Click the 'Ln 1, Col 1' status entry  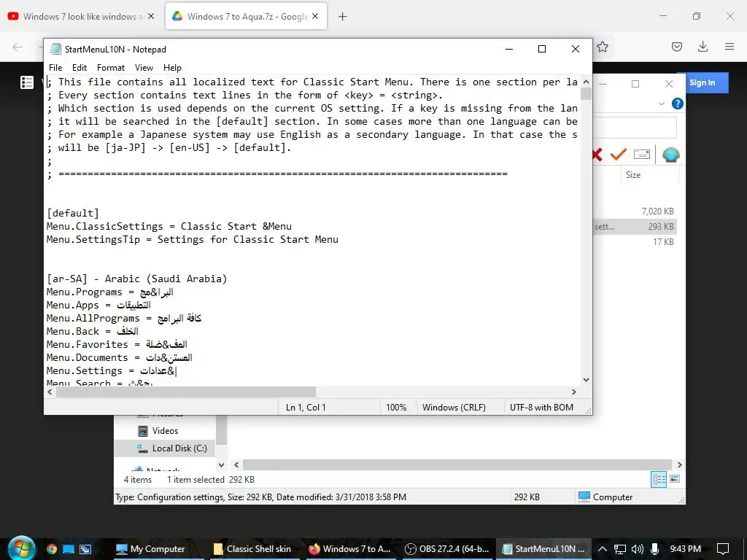[x=306, y=407]
